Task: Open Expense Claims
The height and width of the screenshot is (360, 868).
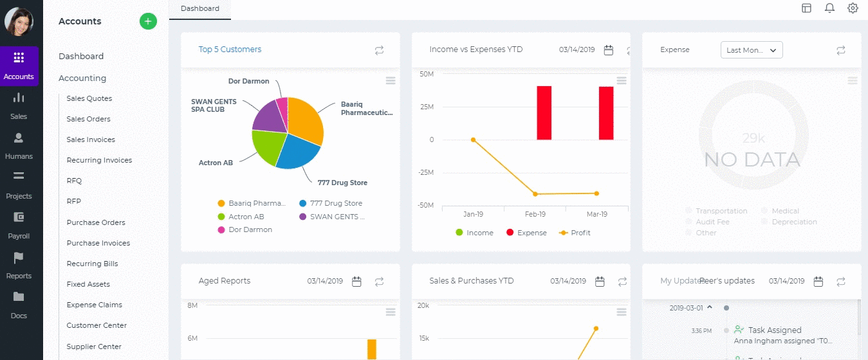Action: coord(95,305)
